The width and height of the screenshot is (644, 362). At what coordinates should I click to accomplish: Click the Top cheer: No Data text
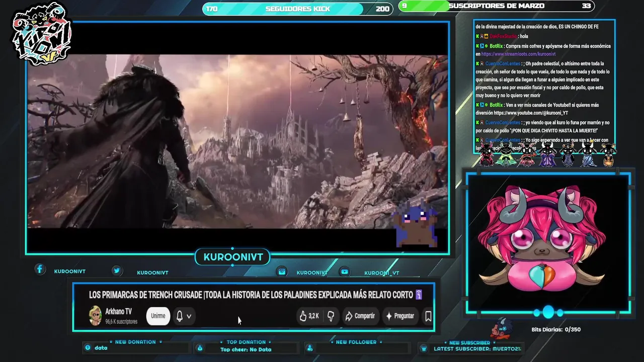tap(246, 349)
